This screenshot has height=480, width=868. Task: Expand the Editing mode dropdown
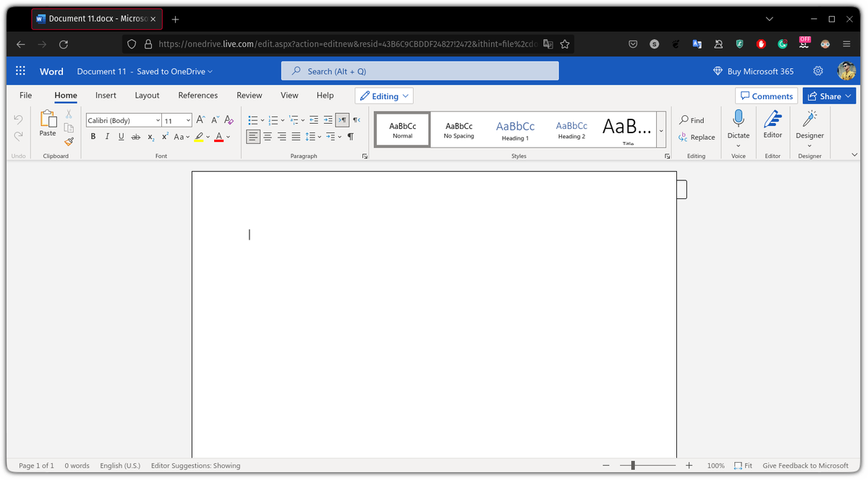tap(384, 96)
